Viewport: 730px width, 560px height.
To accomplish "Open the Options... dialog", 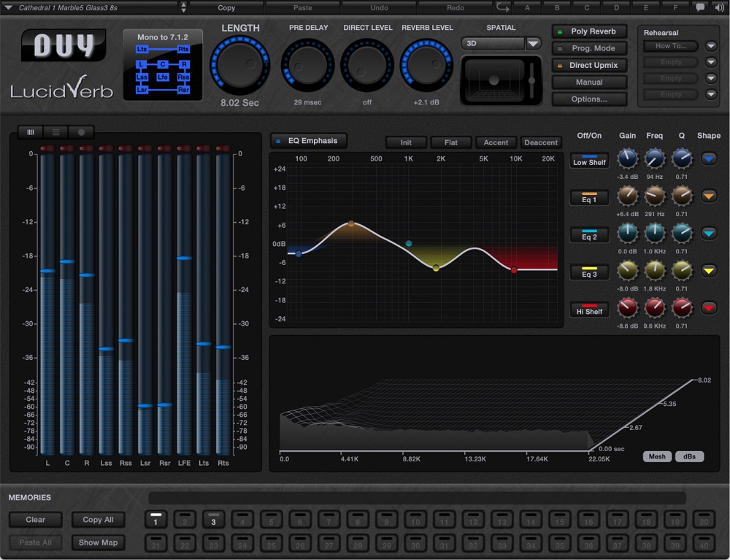I will (589, 99).
